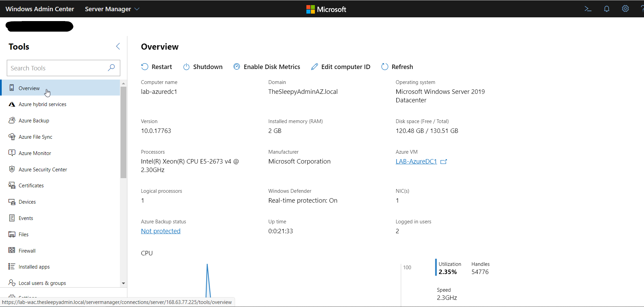Expand the Server Manager dropdown
The image size is (644, 307).
pyautogui.click(x=137, y=9)
